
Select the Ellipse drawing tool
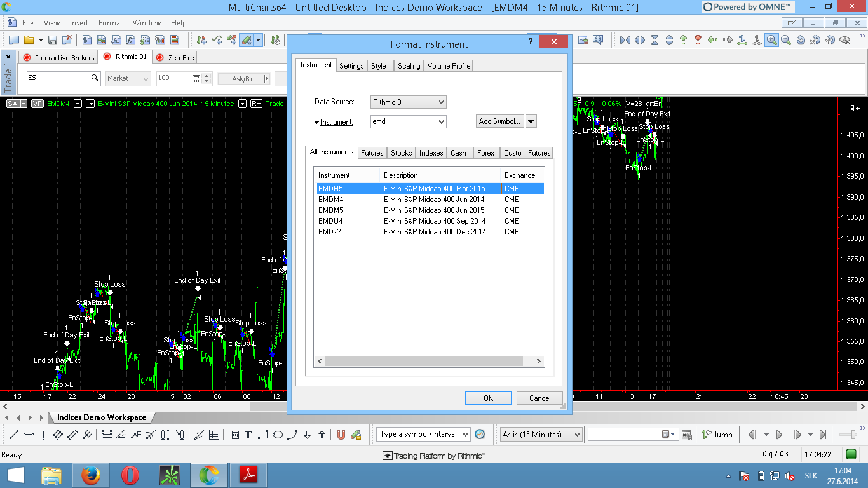coord(278,435)
